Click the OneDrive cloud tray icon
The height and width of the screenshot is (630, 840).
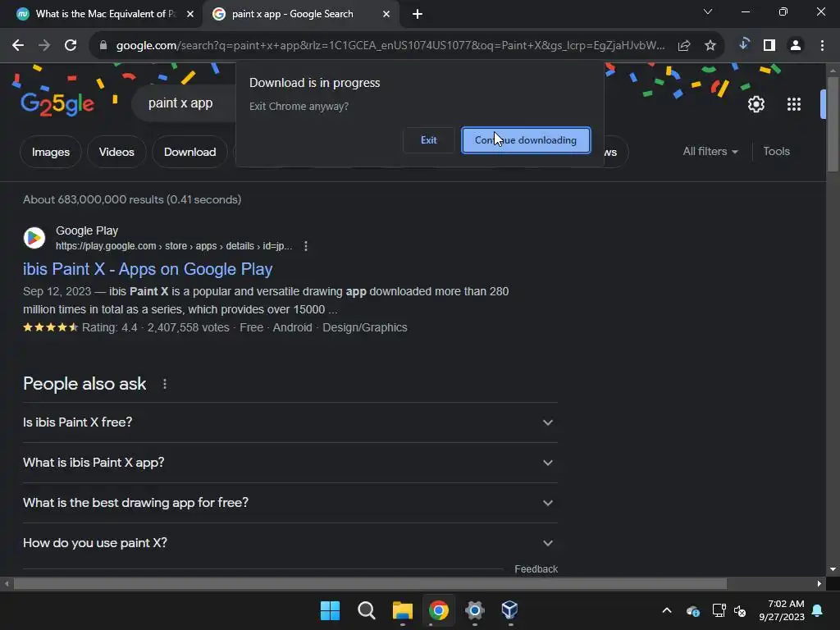(x=692, y=610)
